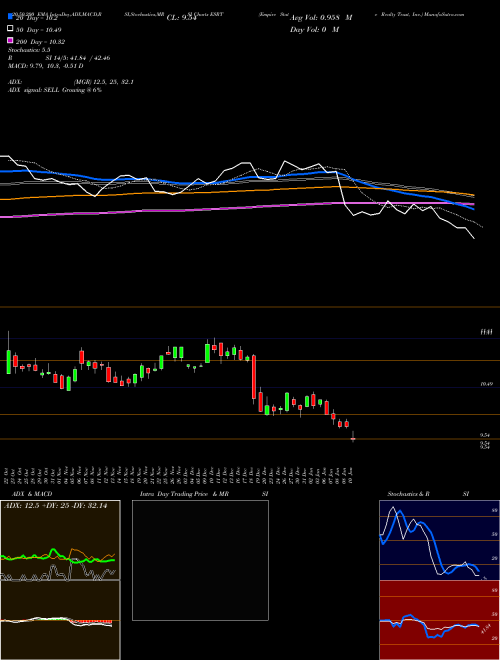This screenshot has width=500, height=660.
Task: Click the 'Intra Day Trading Price & MR' title
Action: point(184,494)
